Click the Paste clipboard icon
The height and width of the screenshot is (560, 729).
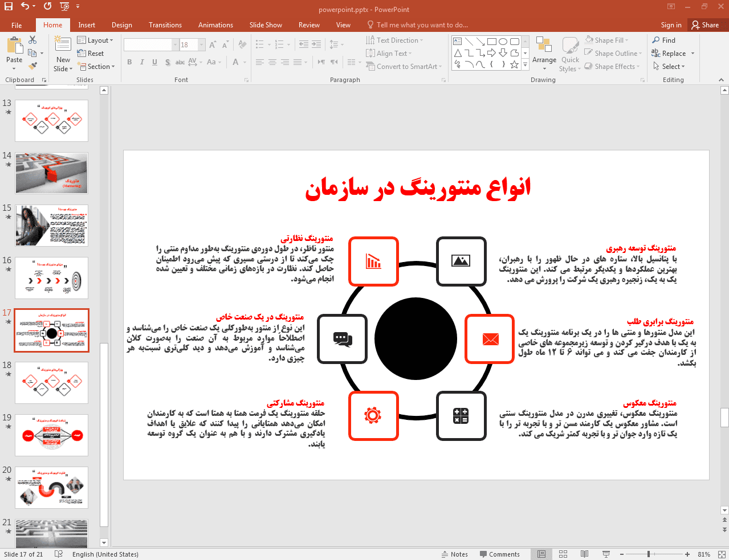(14, 45)
